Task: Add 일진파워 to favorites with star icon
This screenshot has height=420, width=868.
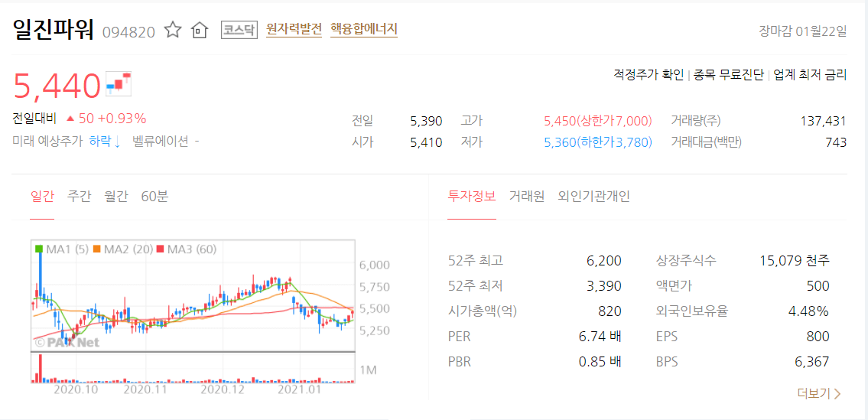Action: pyautogui.click(x=174, y=30)
